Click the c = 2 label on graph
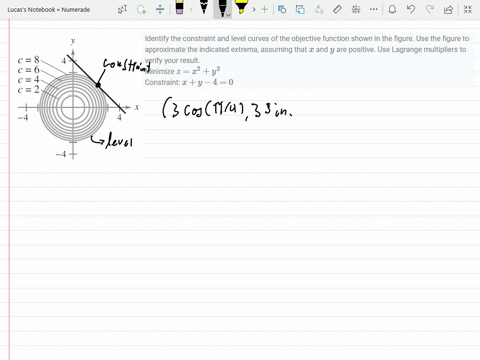Screen dimensions: 480x360 point(28,90)
